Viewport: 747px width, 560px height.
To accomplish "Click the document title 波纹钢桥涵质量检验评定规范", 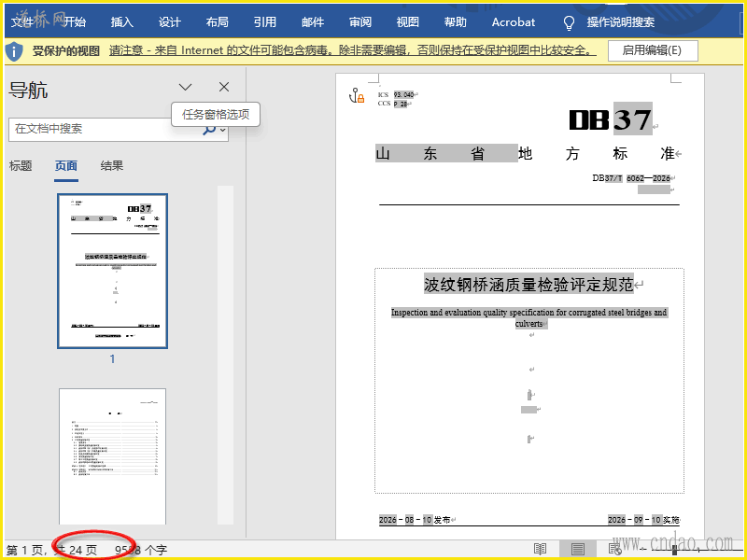I will 529,285.
